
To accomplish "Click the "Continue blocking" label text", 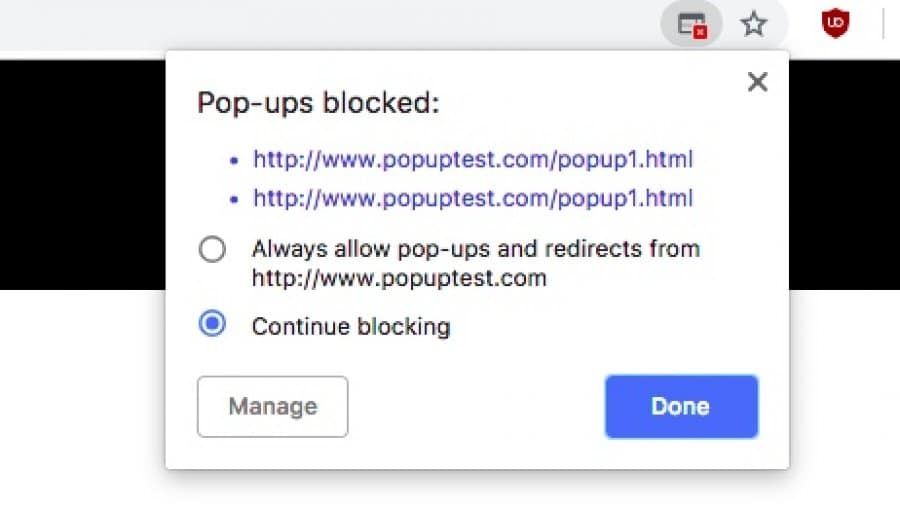I will pos(351,326).
